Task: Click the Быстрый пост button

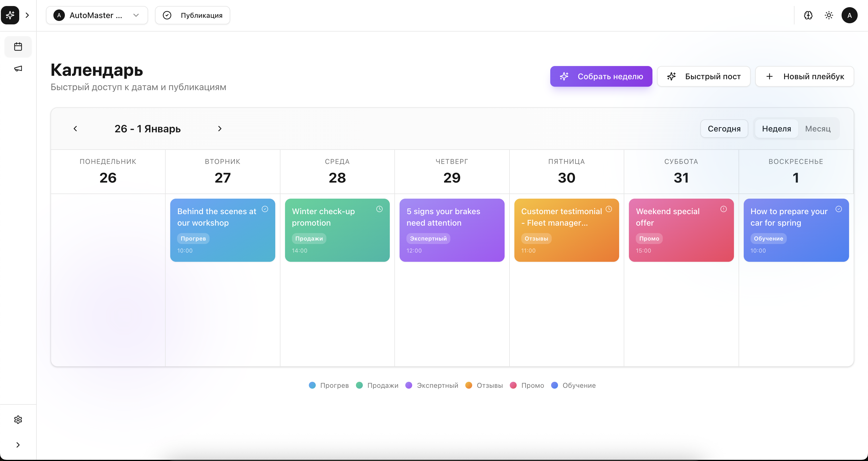Action: coord(704,76)
